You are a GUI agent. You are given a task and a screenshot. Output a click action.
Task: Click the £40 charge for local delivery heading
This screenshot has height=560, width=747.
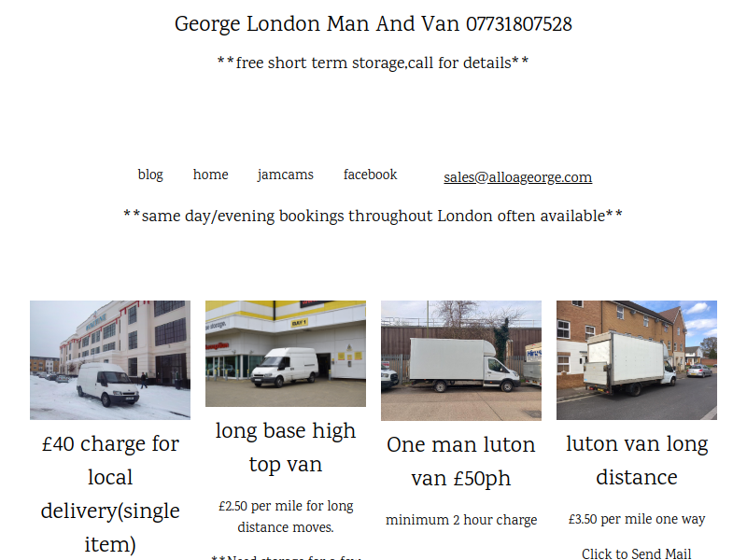pyautogui.click(x=110, y=494)
